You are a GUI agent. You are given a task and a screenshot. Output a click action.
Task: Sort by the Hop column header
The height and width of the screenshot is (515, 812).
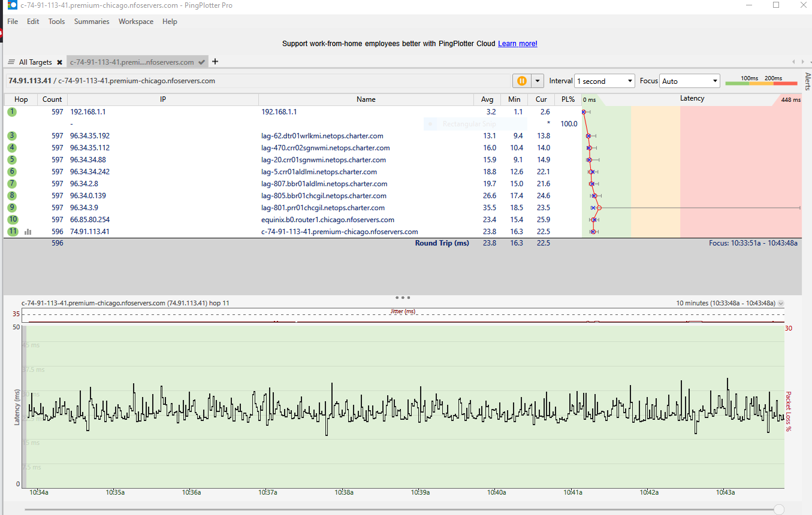click(21, 99)
